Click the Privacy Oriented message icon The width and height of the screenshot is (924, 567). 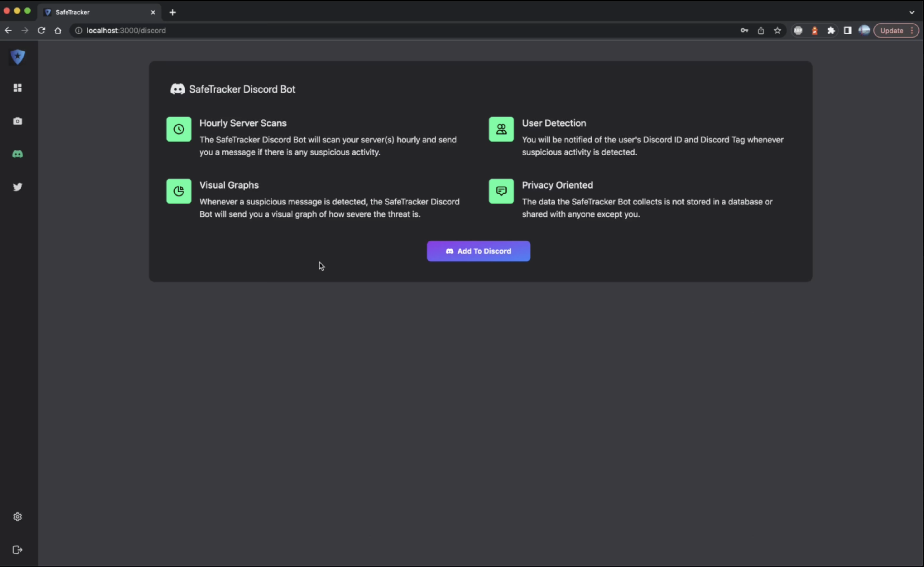point(501,191)
